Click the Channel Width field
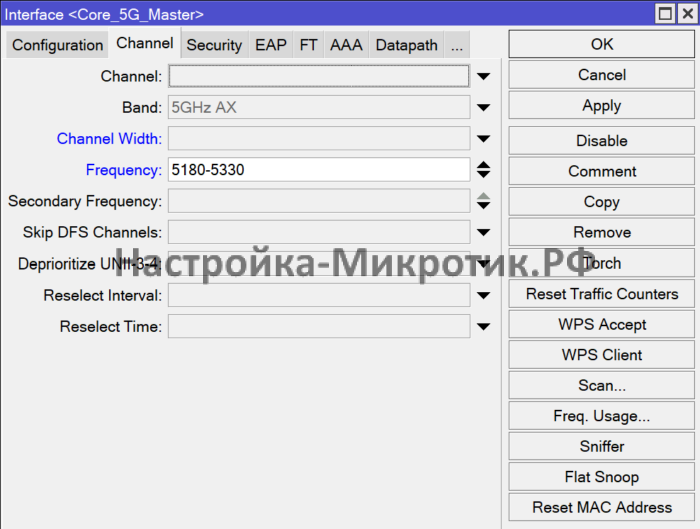 pos(319,138)
